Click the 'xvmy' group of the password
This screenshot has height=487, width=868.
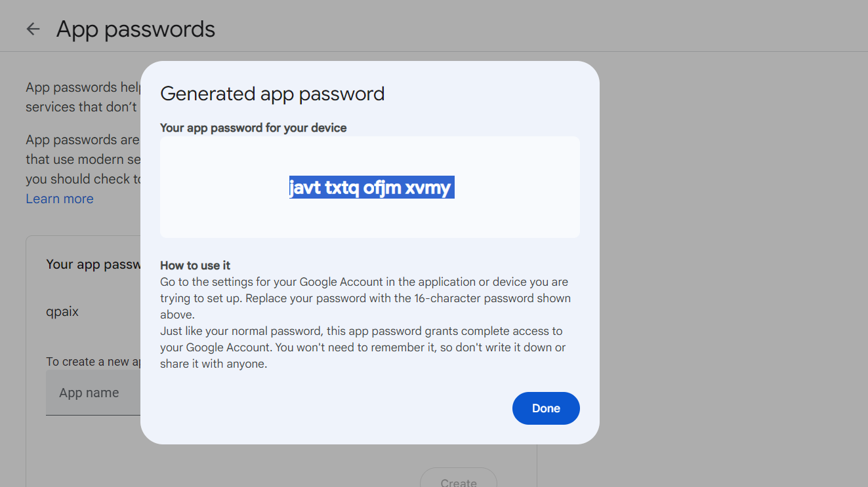point(428,188)
